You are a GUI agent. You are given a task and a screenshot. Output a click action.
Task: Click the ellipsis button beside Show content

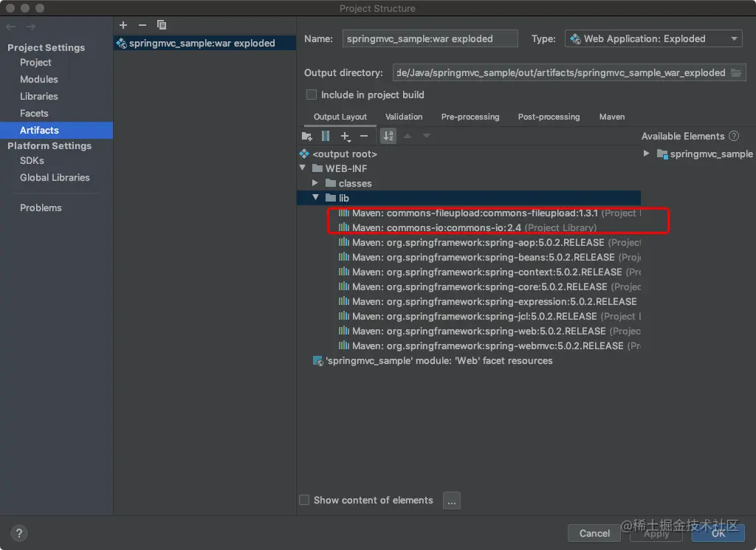(451, 501)
